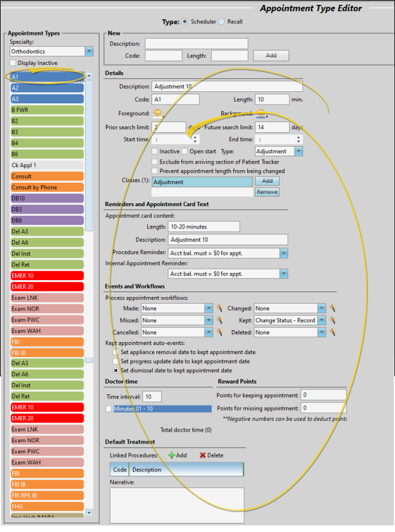Click Add button in New section
The width and height of the screenshot is (395, 532).
tap(271, 55)
